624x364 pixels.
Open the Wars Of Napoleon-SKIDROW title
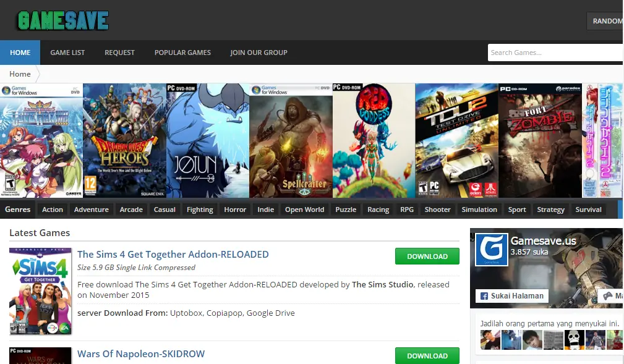click(141, 353)
